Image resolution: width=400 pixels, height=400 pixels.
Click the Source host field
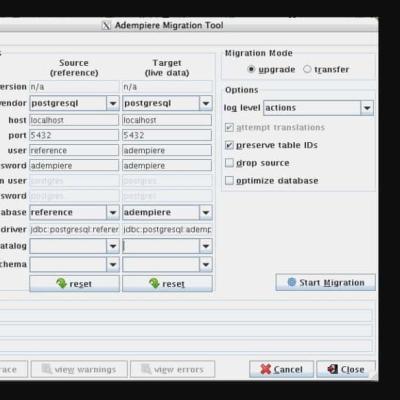point(74,120)
